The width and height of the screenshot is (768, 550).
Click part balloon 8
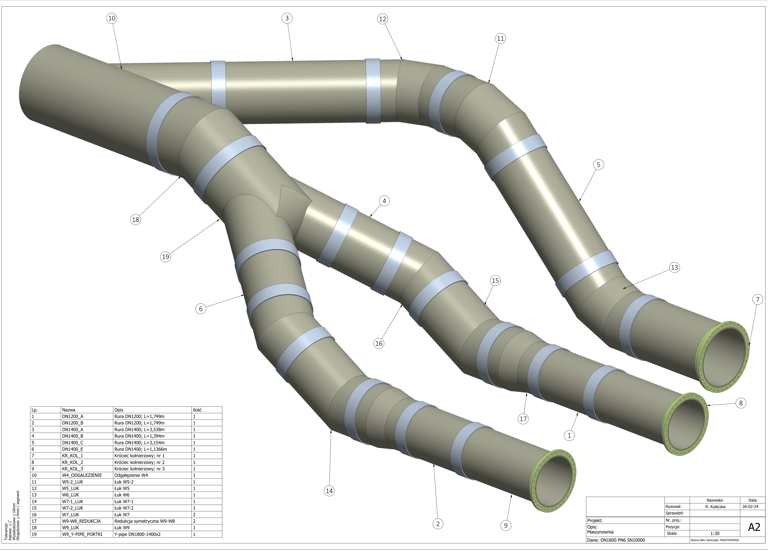click(741, 403)
